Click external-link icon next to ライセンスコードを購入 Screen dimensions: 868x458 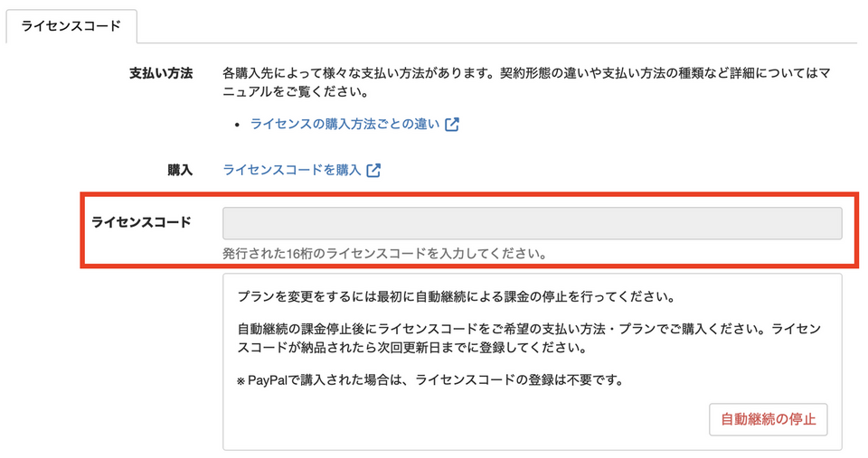tap(373, 170)
